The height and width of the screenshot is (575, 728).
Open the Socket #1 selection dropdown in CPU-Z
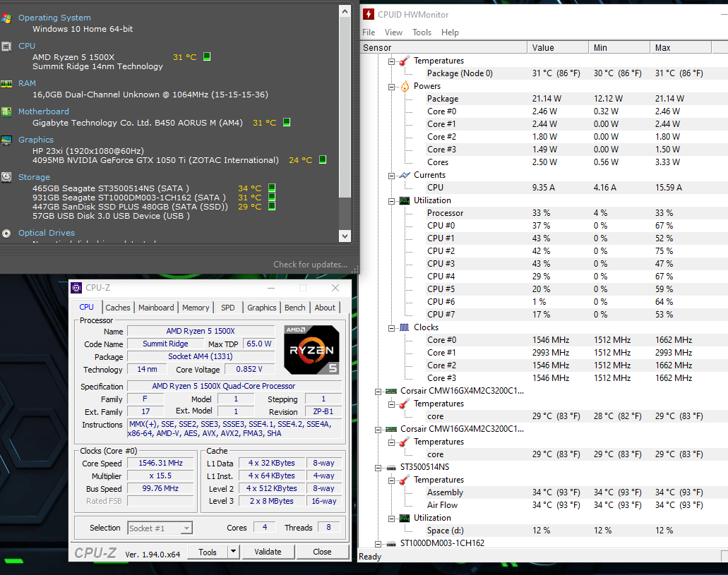coord(186,528)
